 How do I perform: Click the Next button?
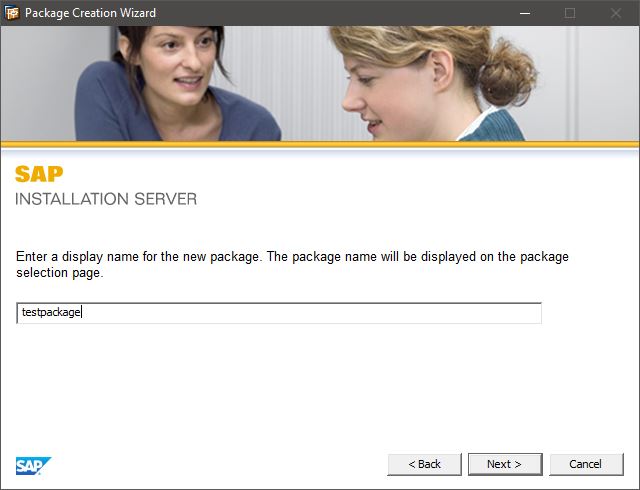(x=505, y=464)
